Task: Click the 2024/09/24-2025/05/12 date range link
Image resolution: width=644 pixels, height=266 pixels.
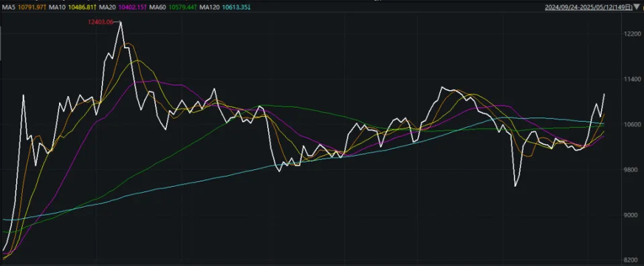Action: click(588, 7)
